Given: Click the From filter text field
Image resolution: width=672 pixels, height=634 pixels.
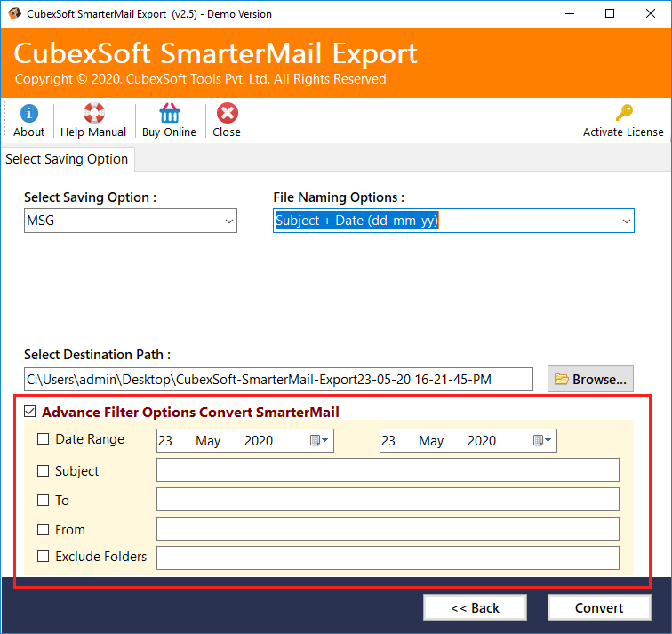Looking at the screenshot, I should click(388, 528).
